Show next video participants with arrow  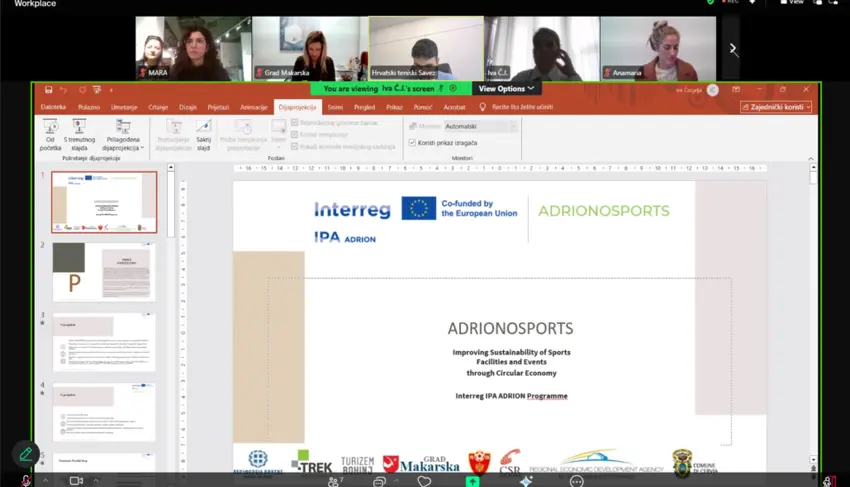[x=733, y=49]
